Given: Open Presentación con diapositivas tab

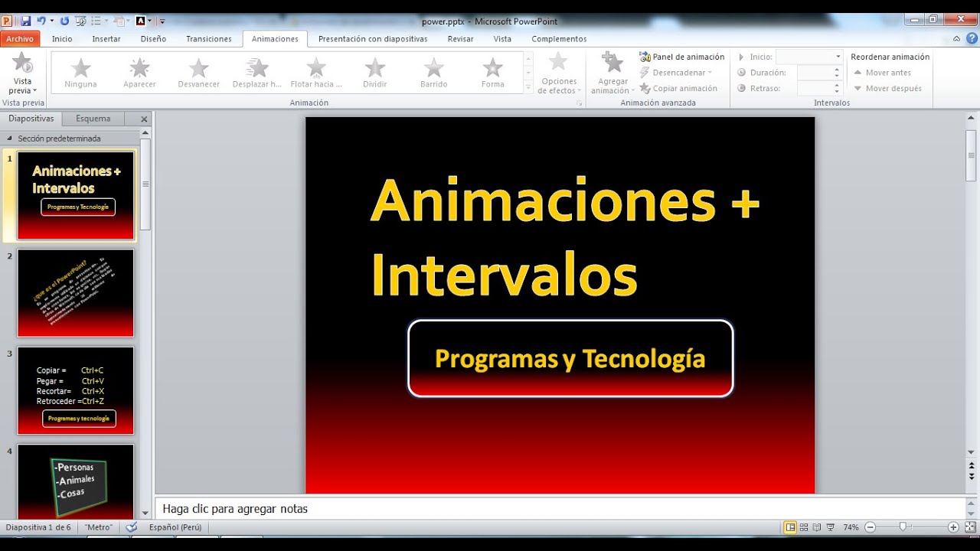Looking at the screenshot, I should click(373, 39).
